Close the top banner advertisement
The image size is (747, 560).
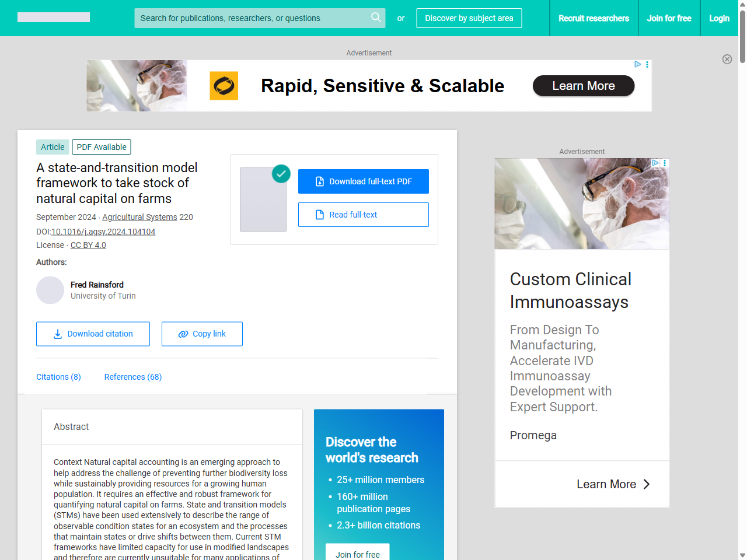pos(727,59)
